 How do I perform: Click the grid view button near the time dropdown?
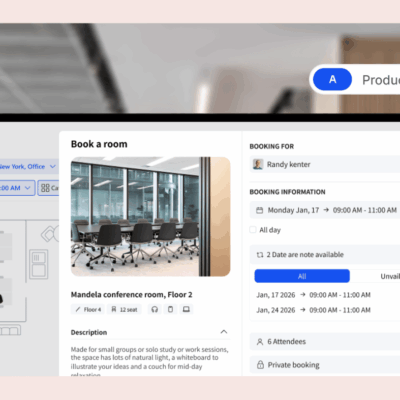point(49,188)
